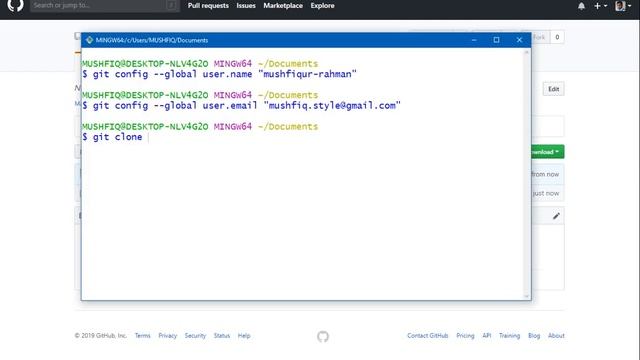
Task: Open notifications bell
Action: coord(581,6)
